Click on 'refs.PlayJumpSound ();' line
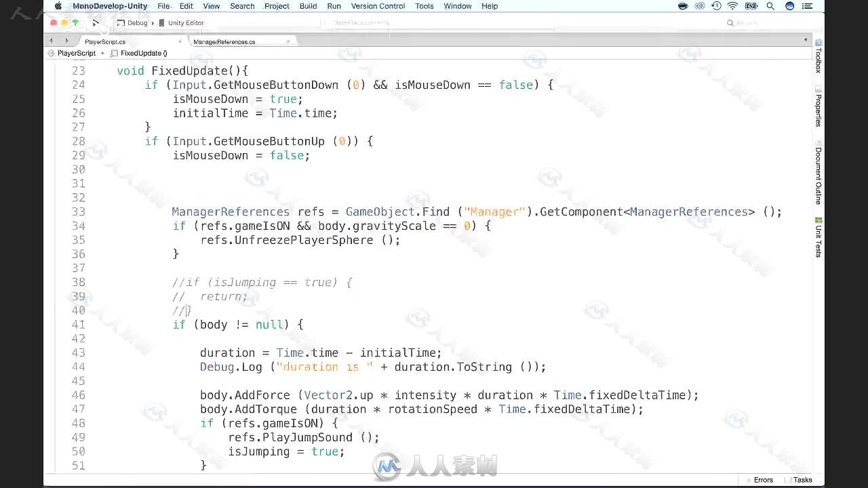The image size is (868, 488). point(304,438)
